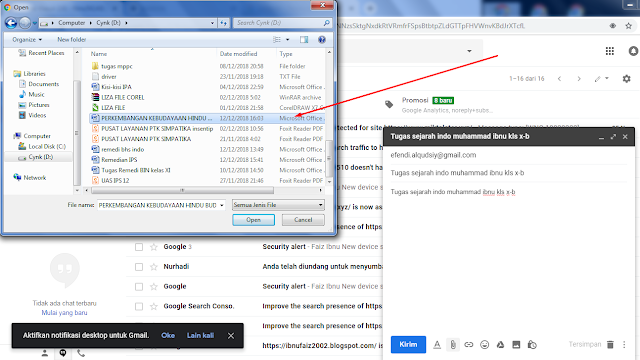640x360 pixels.
Task: Open Organize dropdown in dialog
Action: click(x=27, y=40)
